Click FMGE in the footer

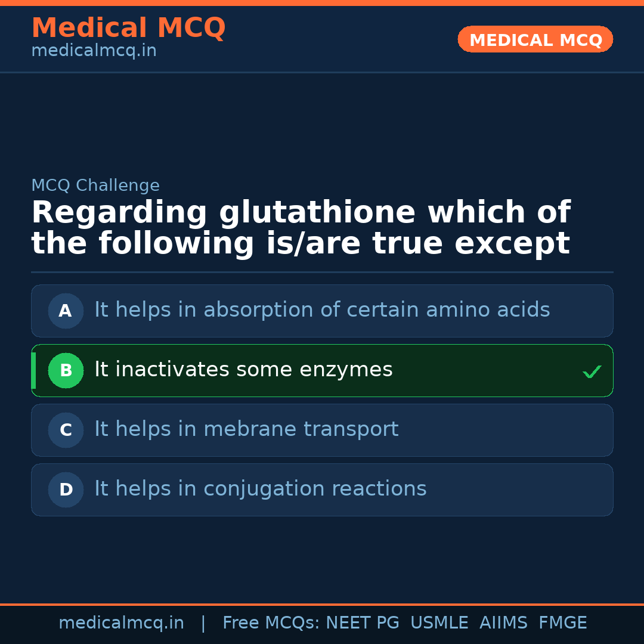click(x=562, y=623)
